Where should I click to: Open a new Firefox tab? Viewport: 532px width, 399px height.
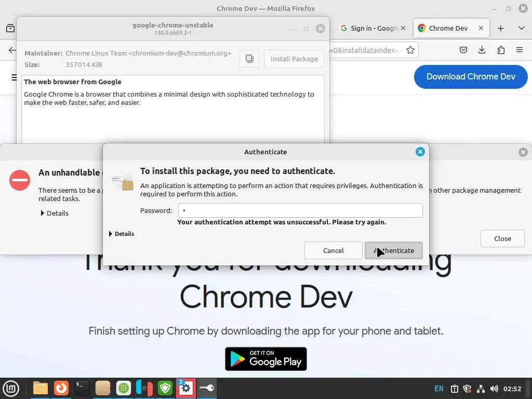click(500, 28)
